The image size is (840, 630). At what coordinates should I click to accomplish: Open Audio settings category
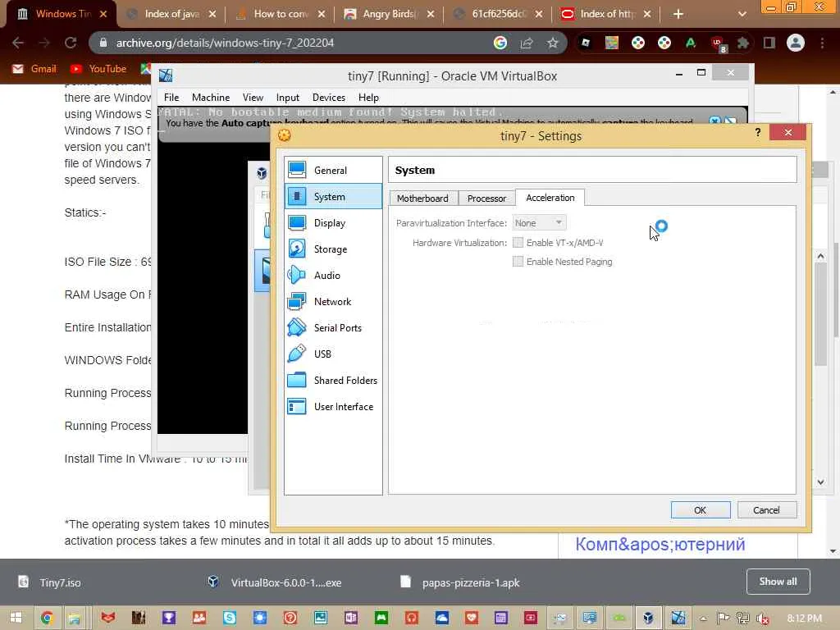coord(333,276)
